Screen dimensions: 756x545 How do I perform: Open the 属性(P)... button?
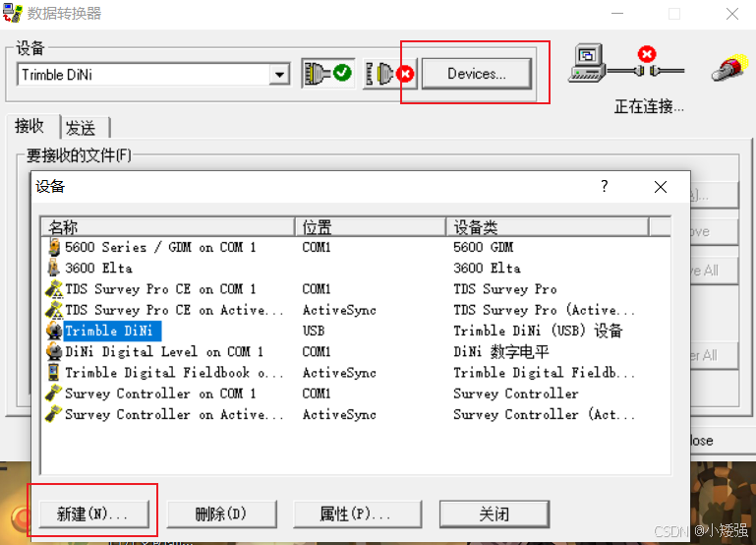tap(357, 514)
